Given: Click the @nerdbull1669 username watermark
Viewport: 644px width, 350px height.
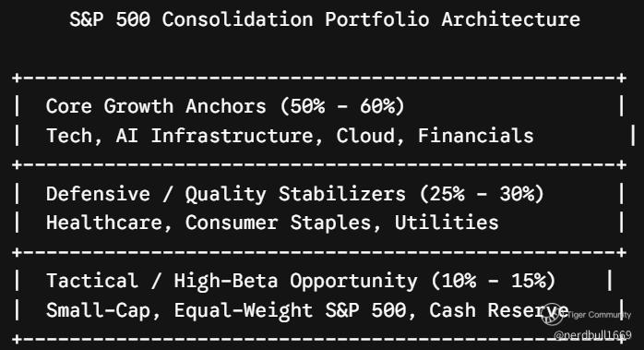Looking at the screenshot, I should tap(592, 335).
